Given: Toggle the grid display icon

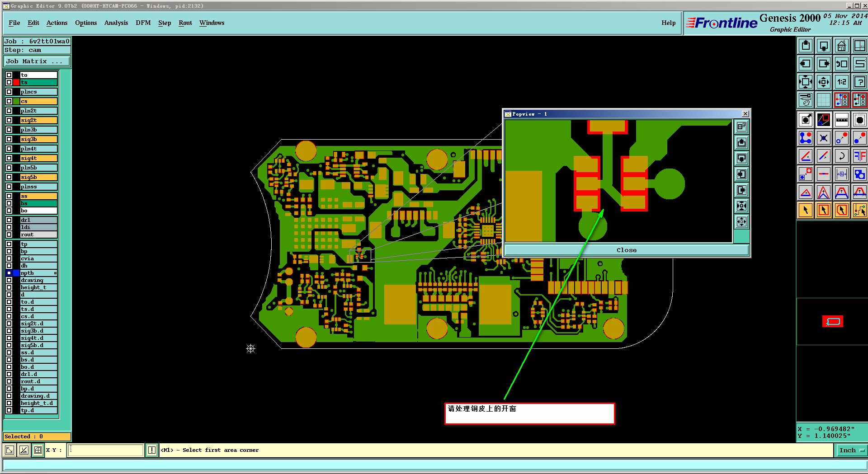Looking at the screenshot, I should pyautogui.click(x=824, y=100).
